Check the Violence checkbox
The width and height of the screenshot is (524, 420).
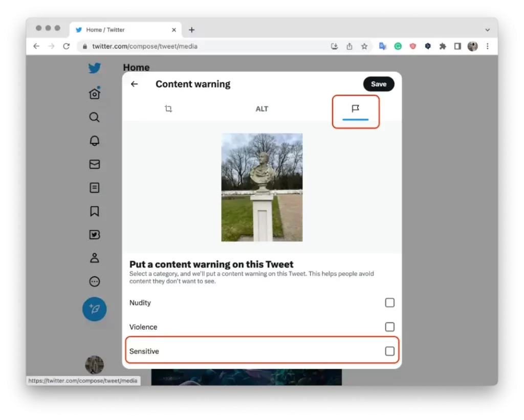[389, 327]
